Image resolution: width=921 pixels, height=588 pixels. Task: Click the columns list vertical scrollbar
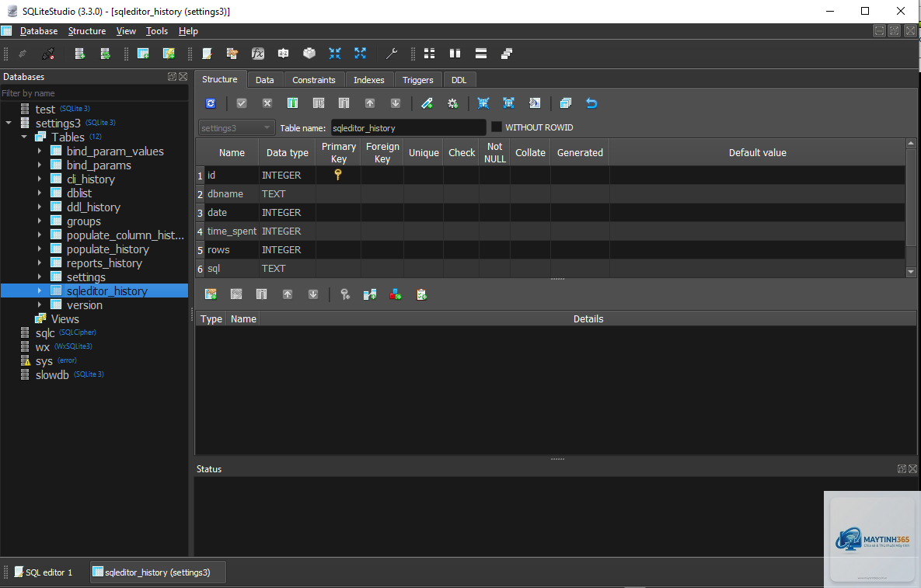pyautogui.click(x=910, y=207)
